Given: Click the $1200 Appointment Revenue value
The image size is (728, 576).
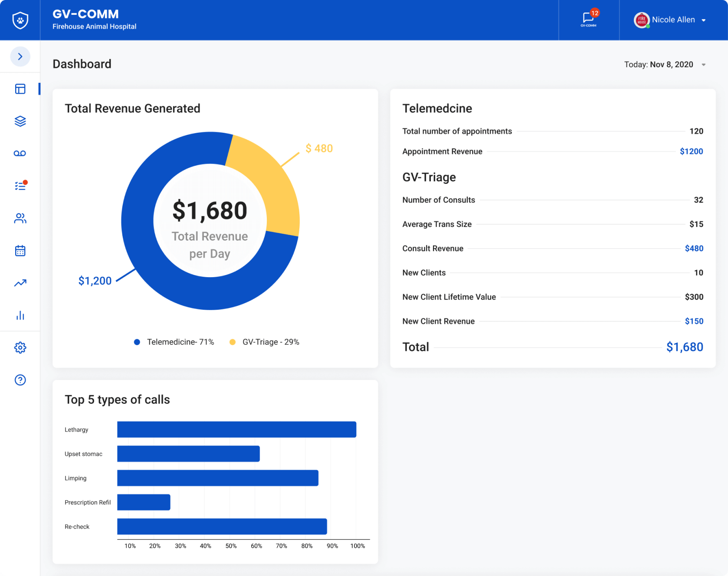Looking at the screenshot, I should 691,151.
